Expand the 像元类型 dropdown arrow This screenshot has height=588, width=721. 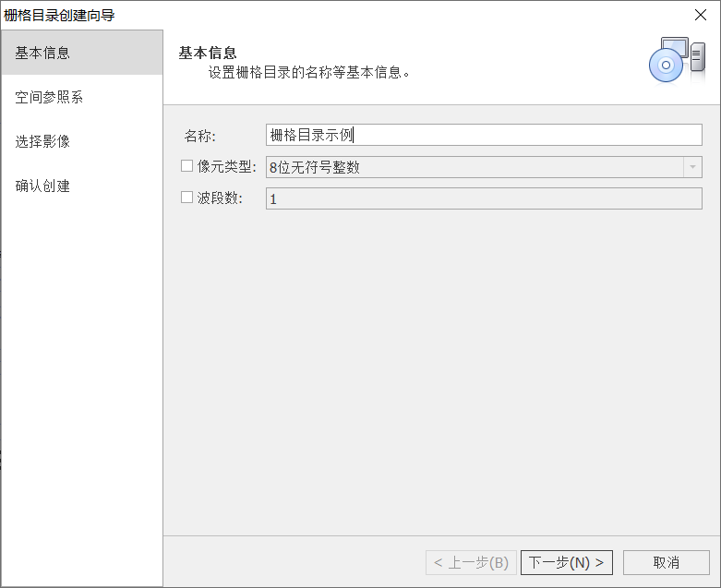[691, 167]
